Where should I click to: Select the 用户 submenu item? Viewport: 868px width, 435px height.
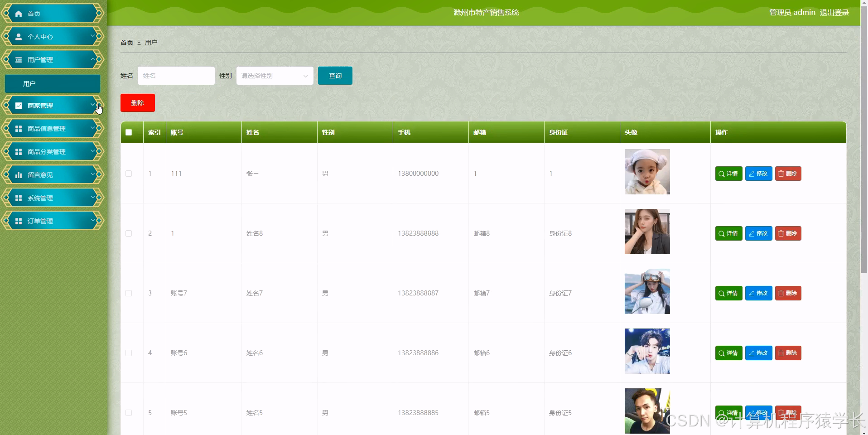53,84
